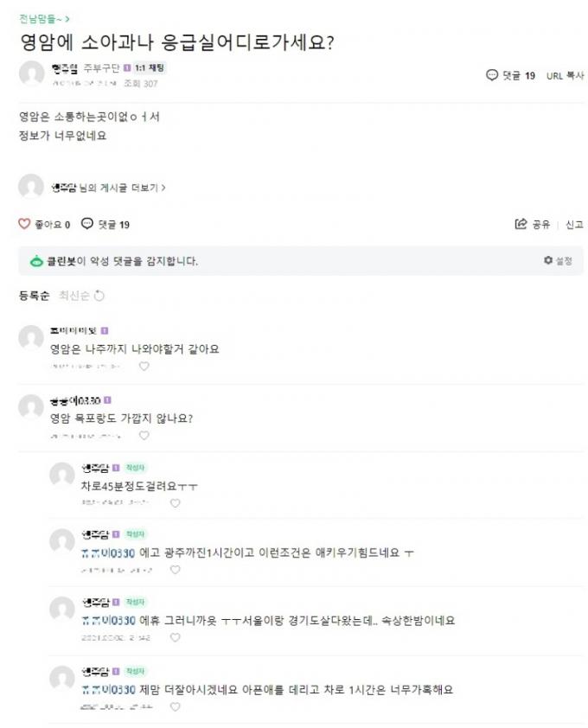Heart the reply '에고 광주까진1시간이고 이런조건은 애키우기힘드네요'

click(x=175, y=570)
